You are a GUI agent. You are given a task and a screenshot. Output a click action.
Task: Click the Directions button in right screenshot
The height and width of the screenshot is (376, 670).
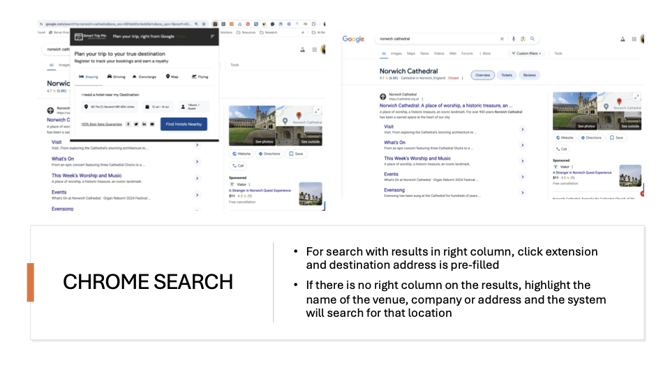pyautogui.click(x=591, y=138)
